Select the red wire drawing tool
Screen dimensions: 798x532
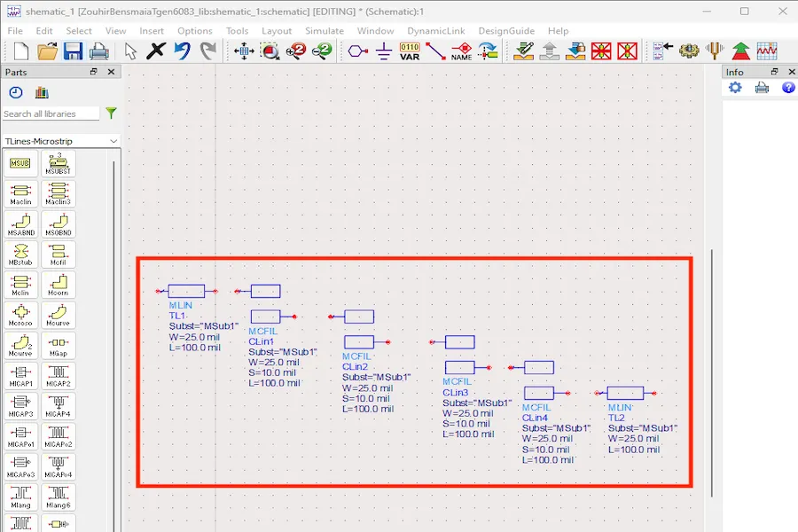pos(435,51)
